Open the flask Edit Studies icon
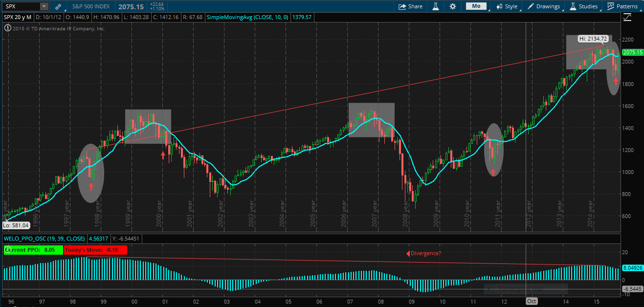 (435, 6)
